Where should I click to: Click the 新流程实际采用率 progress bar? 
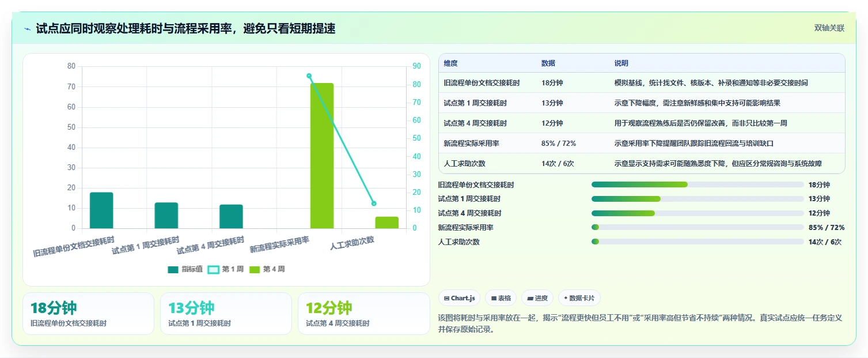[698, 228]
